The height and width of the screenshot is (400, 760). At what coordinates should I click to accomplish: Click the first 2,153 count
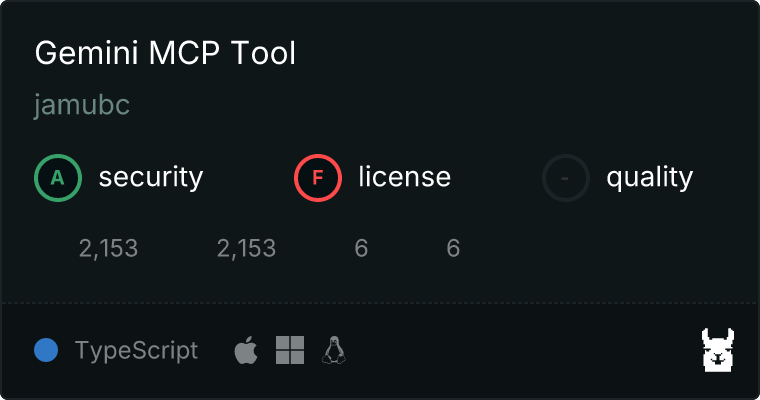[x=109, y=248]
